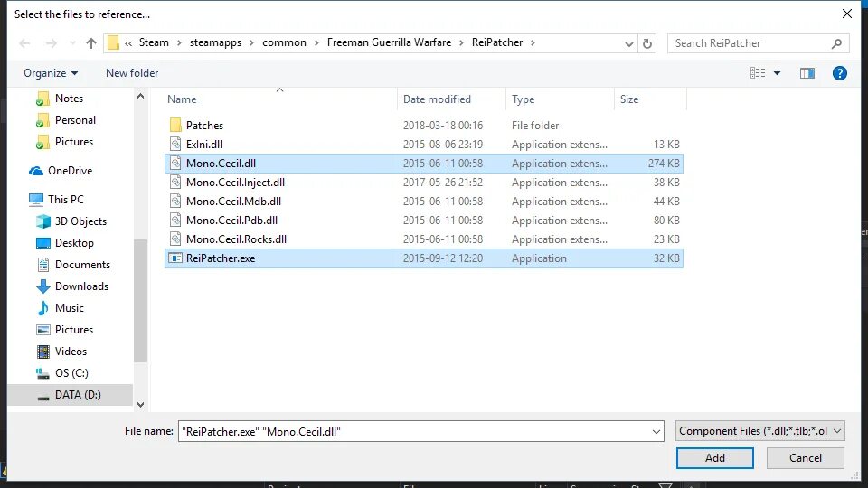
Task: Open the Help question mark icon
Action: (839, 73)
